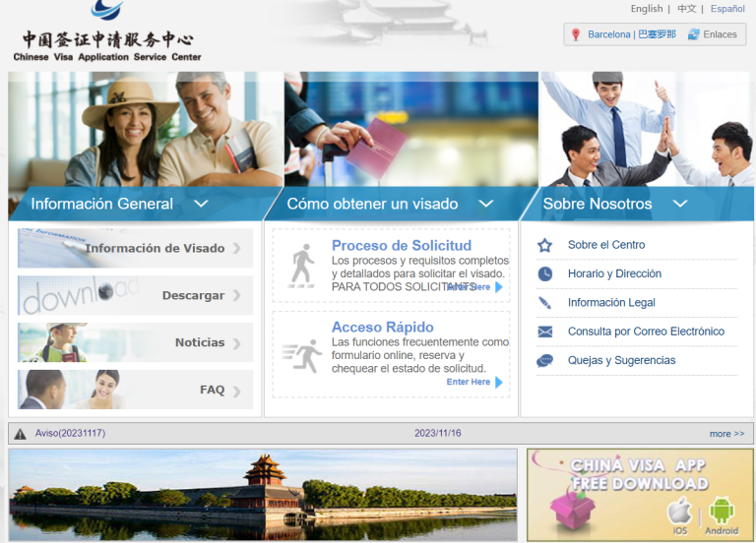
Task: Expand the Sobre Nosotros section chevron
Action: pos(679,204)
